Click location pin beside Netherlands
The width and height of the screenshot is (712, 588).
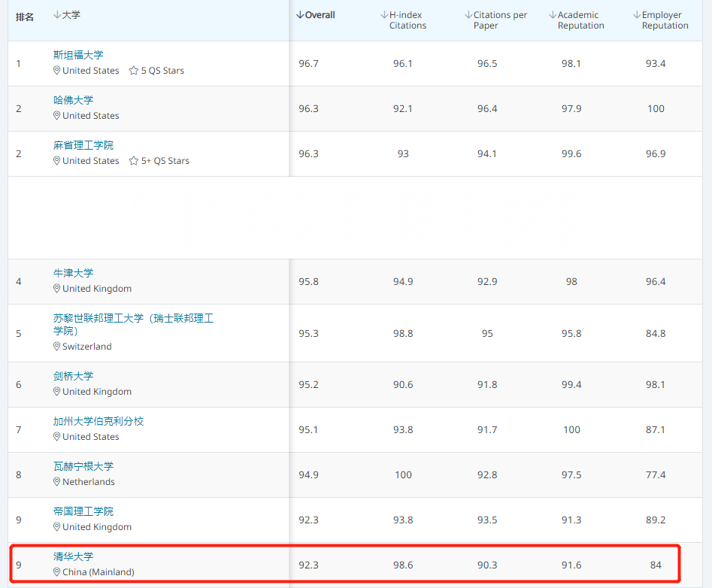(56, 482)
